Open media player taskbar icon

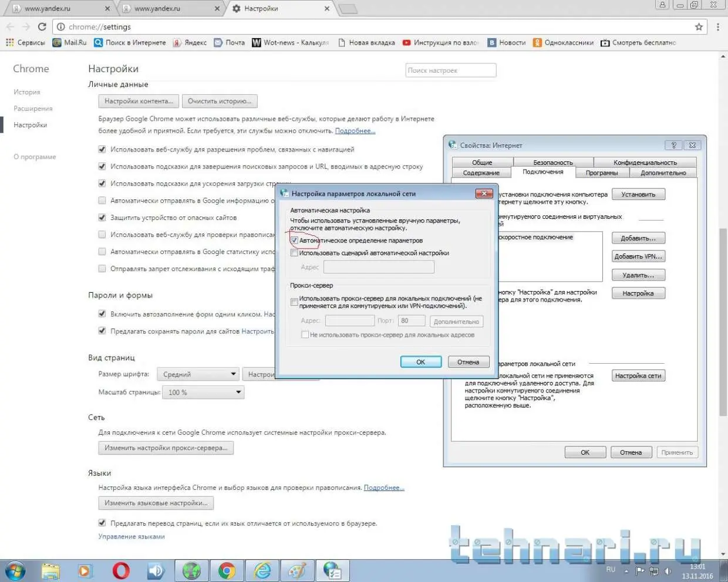click(x=86, y=570)
